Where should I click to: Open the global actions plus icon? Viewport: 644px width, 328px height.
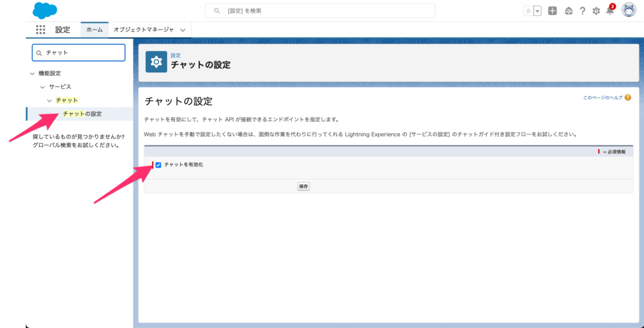pyautogui.click(x=553, y=11)
